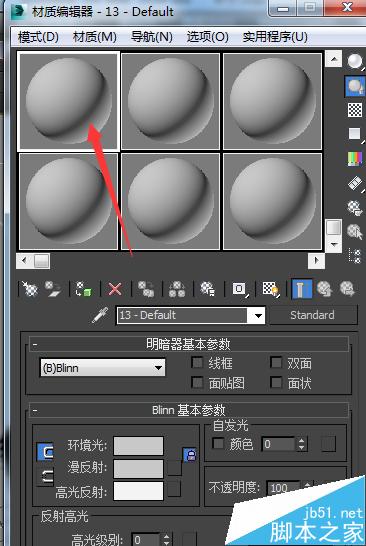Enable the 面贴图 face map checkbox
The width and height of the screenshot is (366, 546).
pos(197,383)
